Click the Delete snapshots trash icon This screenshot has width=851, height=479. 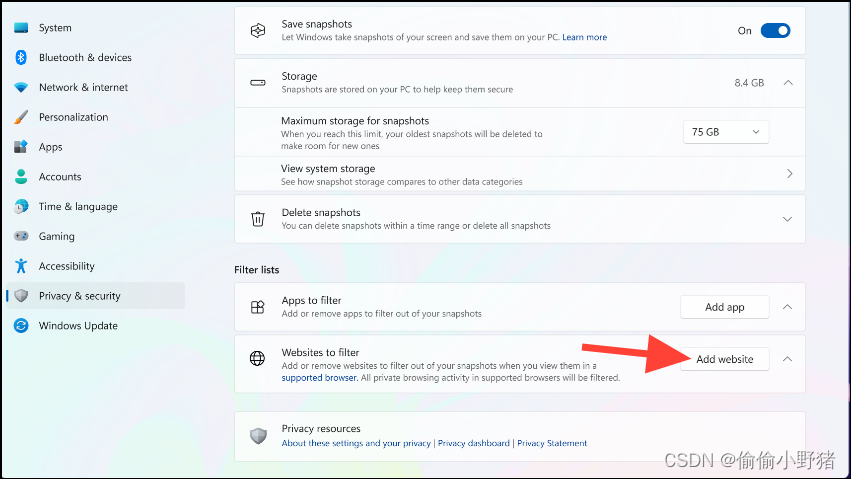pyautogui.click(x=258, y=219)
